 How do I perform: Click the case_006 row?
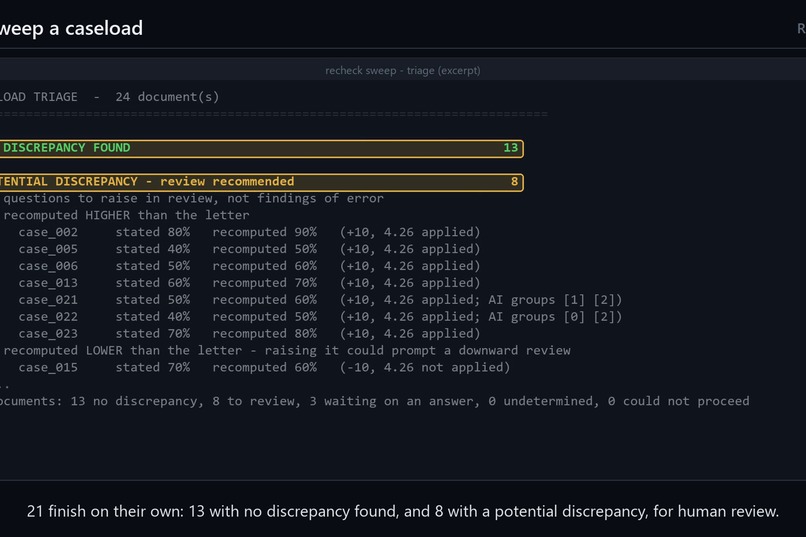tap(249, 266)
